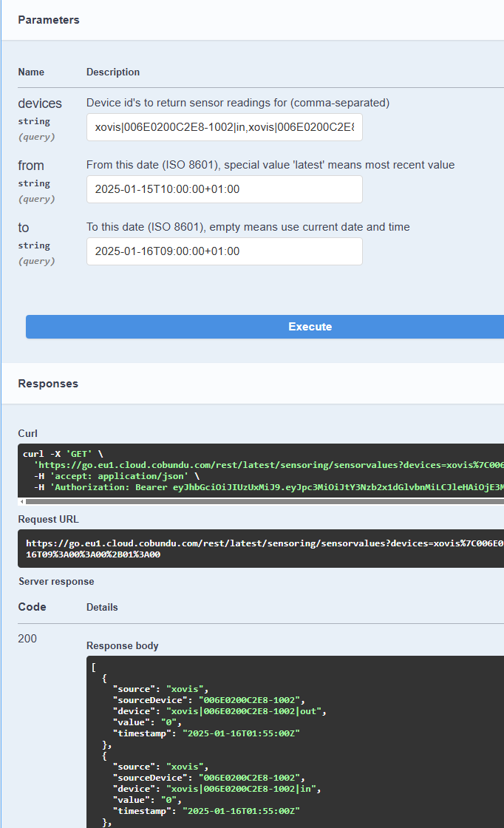
Task: Click the 'accept: application/json' header line
Action: click(117, 476)
